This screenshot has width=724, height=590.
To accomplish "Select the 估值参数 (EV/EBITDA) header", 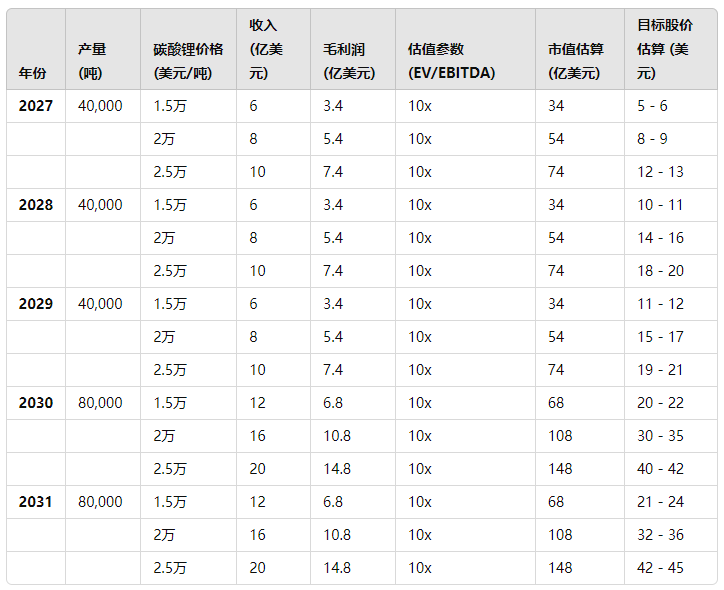I will click(x=451, y=61).
